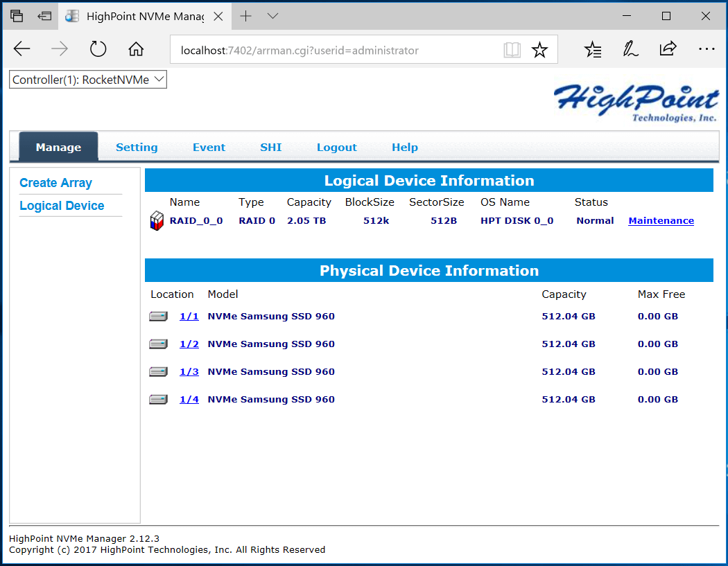Click the RAID_0_0 array icon
728x566 pixels.
[157, 221]
